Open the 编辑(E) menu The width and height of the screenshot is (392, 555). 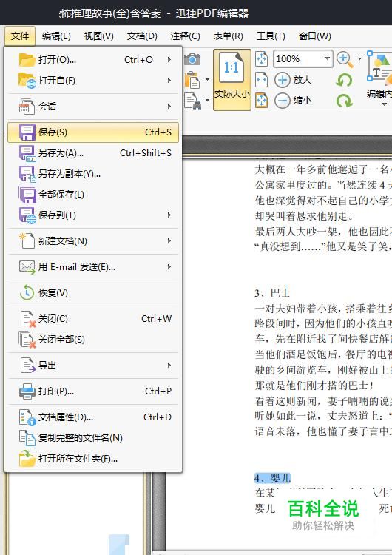(x=56, y=36)
